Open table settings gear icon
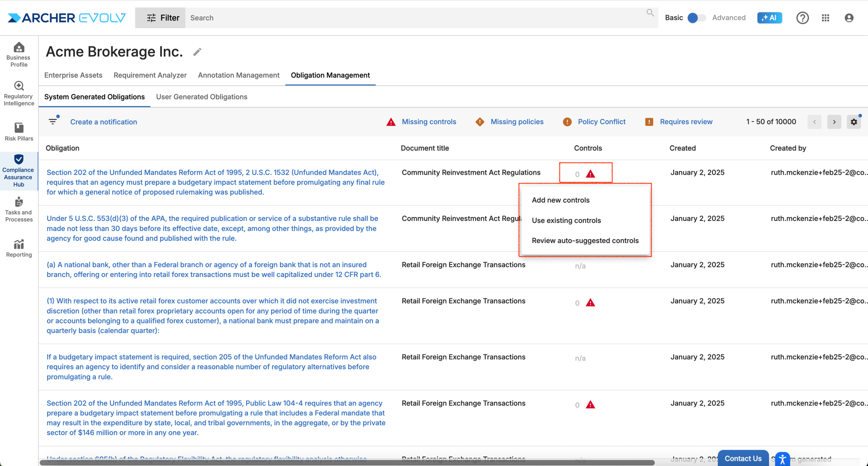Screen dimensions: 868x466 (x=854, y=122)
